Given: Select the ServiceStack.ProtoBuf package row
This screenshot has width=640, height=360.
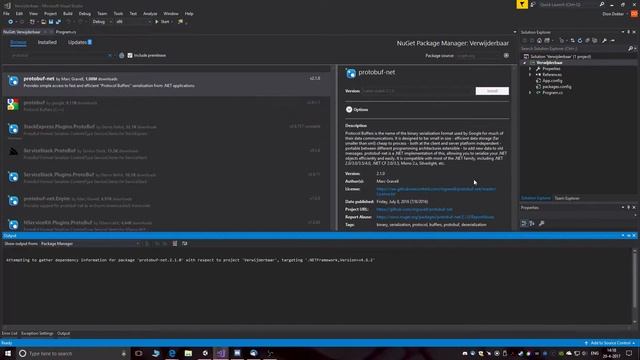Looking at the screenshot, I should 167,153.
